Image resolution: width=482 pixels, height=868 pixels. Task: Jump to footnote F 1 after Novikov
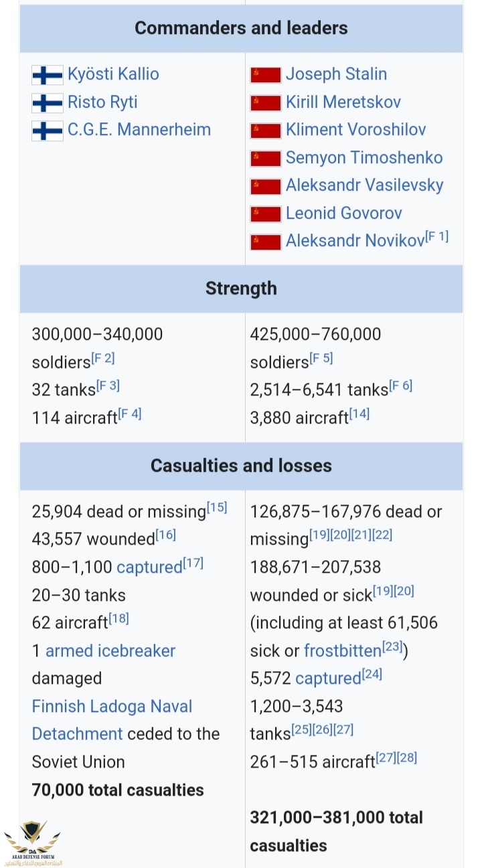point(437,236)
